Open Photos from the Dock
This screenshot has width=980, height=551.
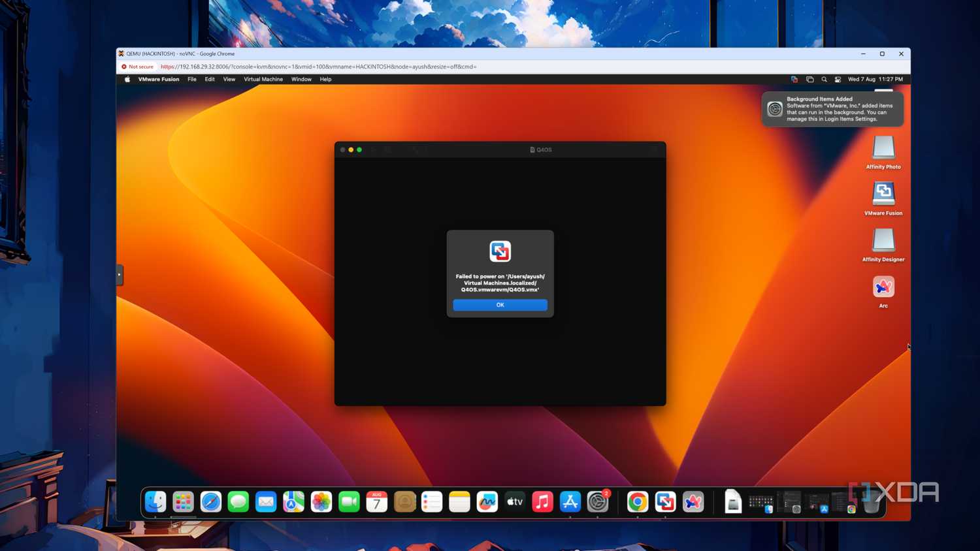[321, 501]
